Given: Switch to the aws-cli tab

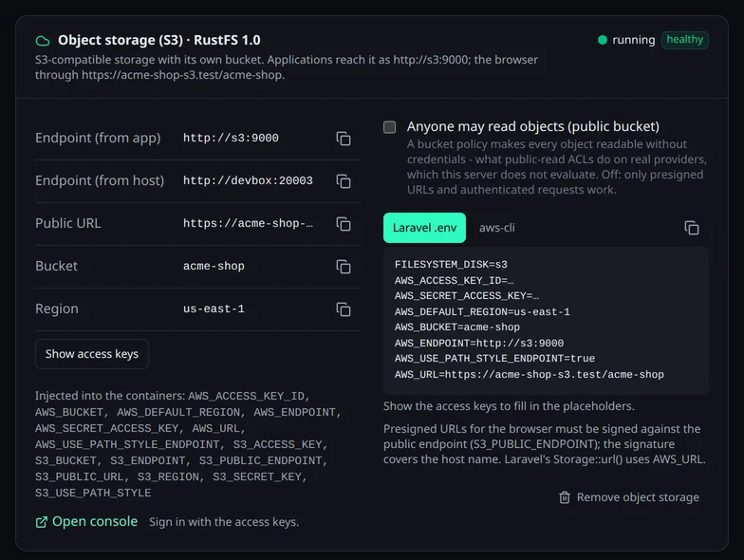Looking at the screenshot, I should 496,228.
